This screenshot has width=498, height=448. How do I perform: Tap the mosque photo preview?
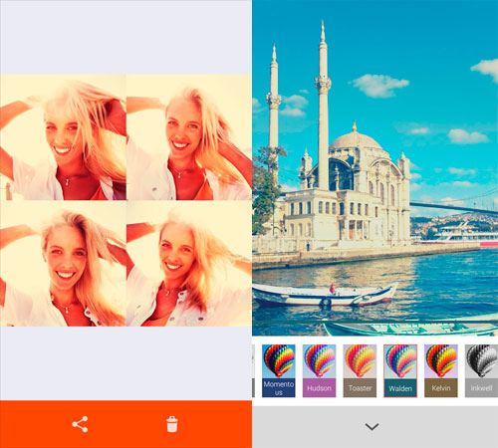coord(374,168)
